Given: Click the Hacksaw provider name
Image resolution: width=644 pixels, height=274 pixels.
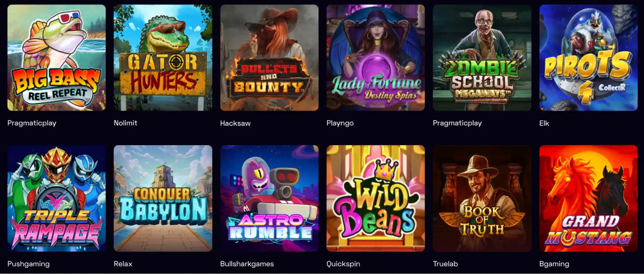Looking at the screenshot, I should point(235,123).
